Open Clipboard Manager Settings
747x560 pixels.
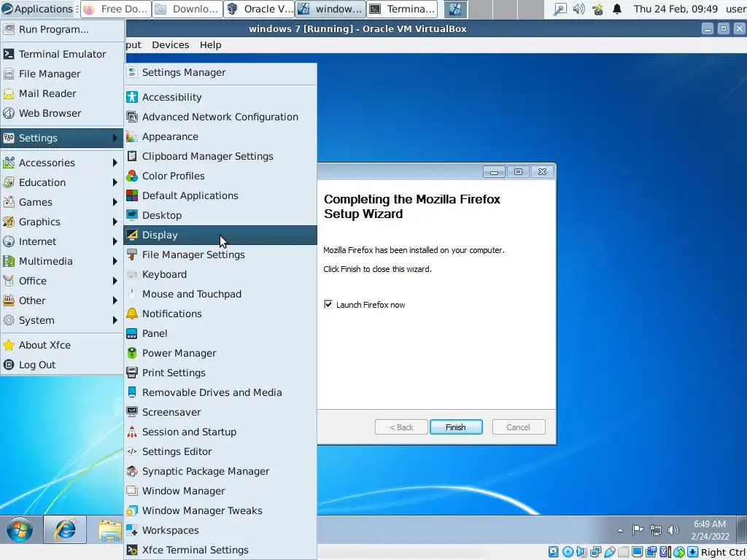220,156
